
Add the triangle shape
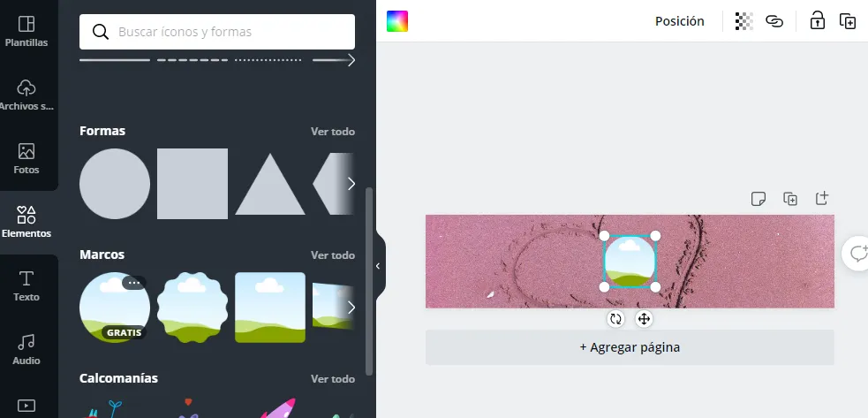(270, 184)
